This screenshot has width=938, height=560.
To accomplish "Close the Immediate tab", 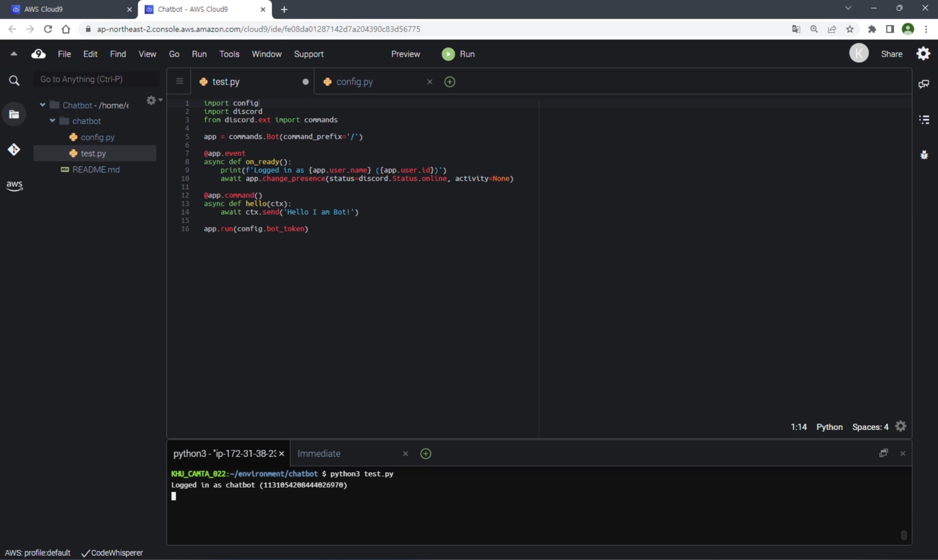I will [405, 453].
